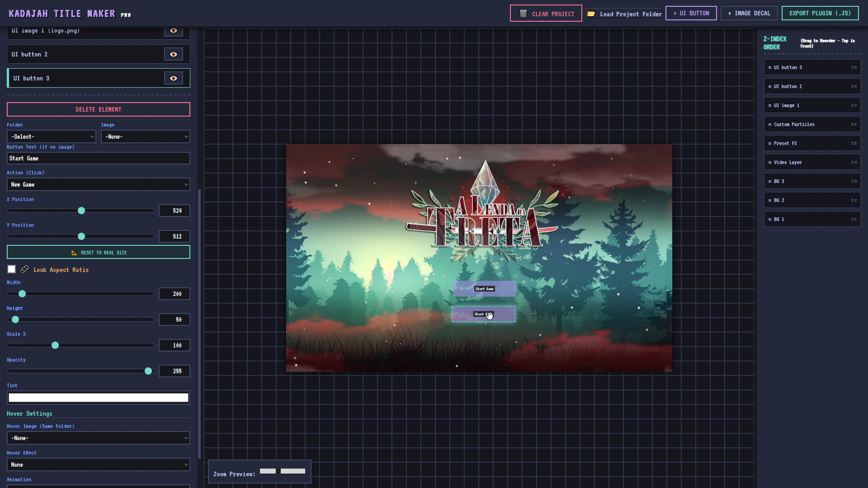Screen dimensions: 868x488
Task: Grab the drag handle for Video Layer
Action: 770,162
